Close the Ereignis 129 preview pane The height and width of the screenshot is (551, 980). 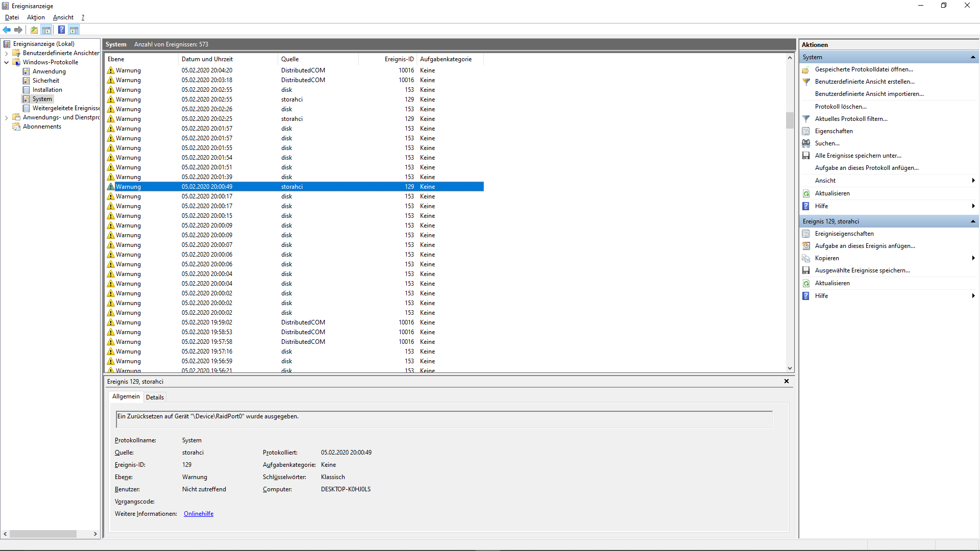(x=787, y=381)
